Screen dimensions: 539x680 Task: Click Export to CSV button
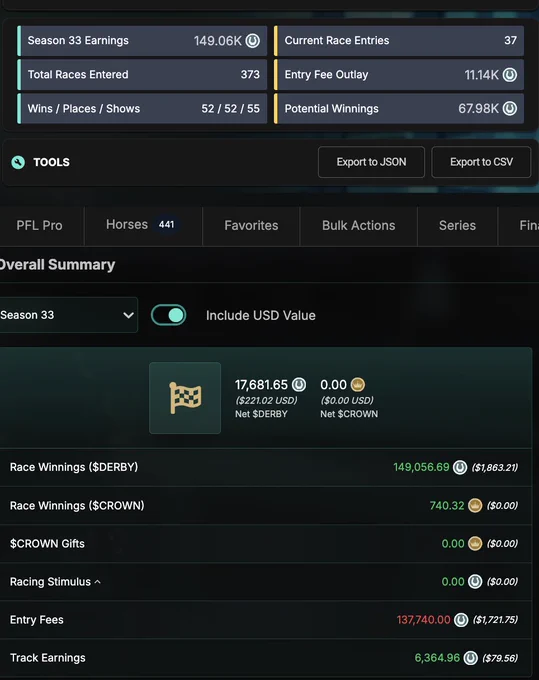[481, 162]
